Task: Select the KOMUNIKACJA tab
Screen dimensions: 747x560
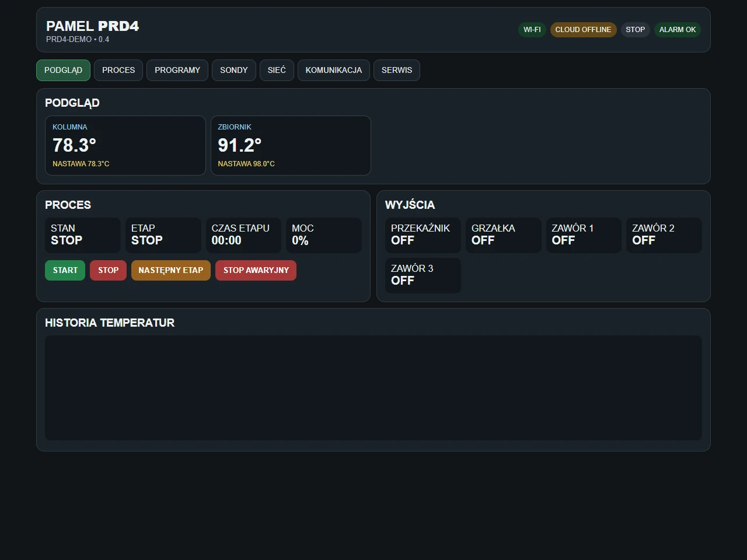Action: 334,70
